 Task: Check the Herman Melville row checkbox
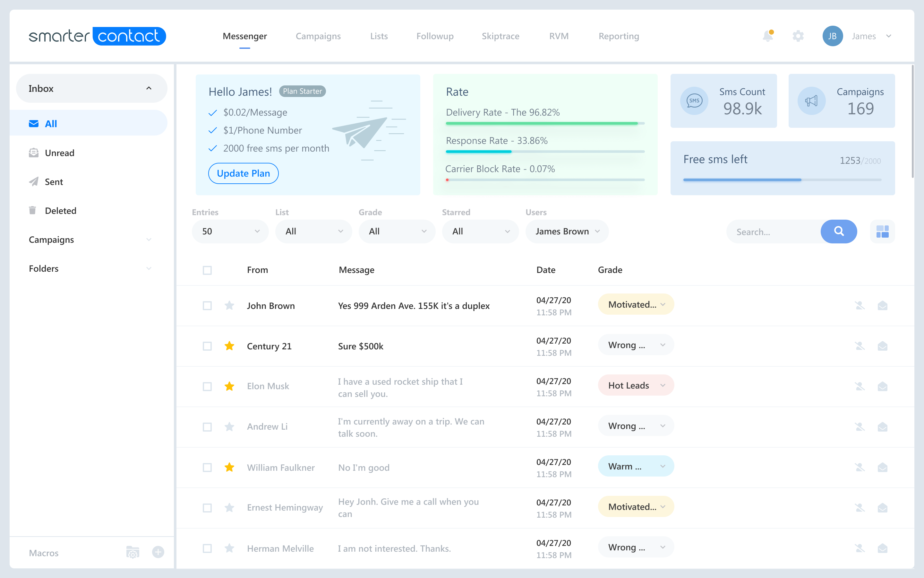pos(207,548)
